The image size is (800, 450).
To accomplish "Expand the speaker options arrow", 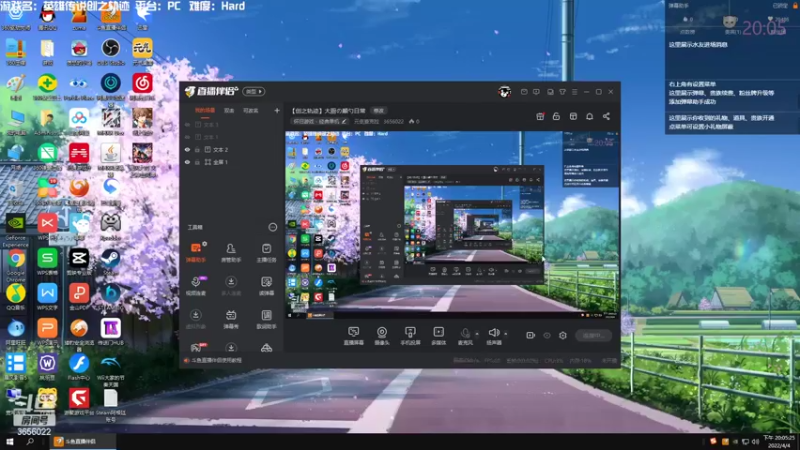I will pyautogui.click(x=506, y=334).
